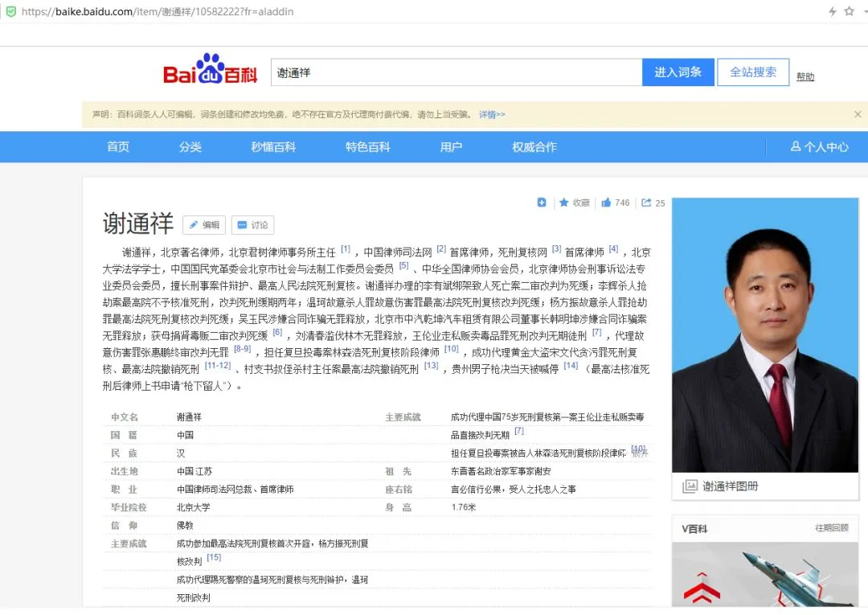This screenshot has width=868, height=615.
Task: Click the 汉 ethnicity value
Action: click(x=181, y=453)
